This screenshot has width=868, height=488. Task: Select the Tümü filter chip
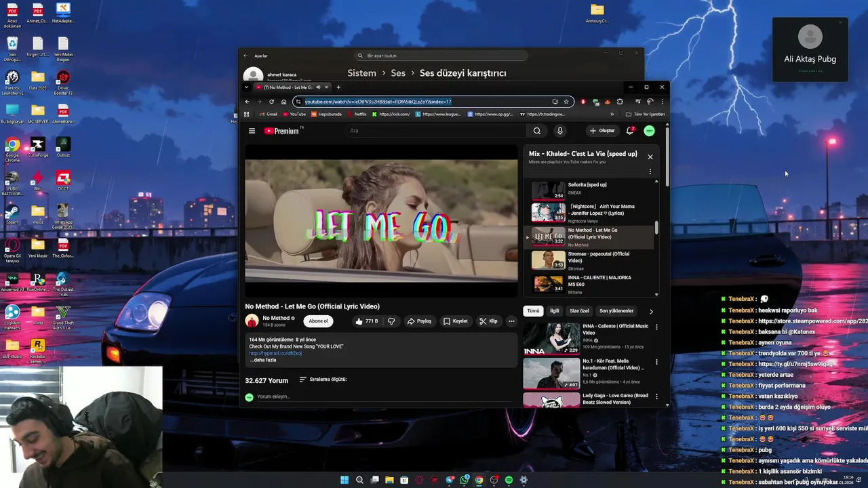[x=534, y=311]
